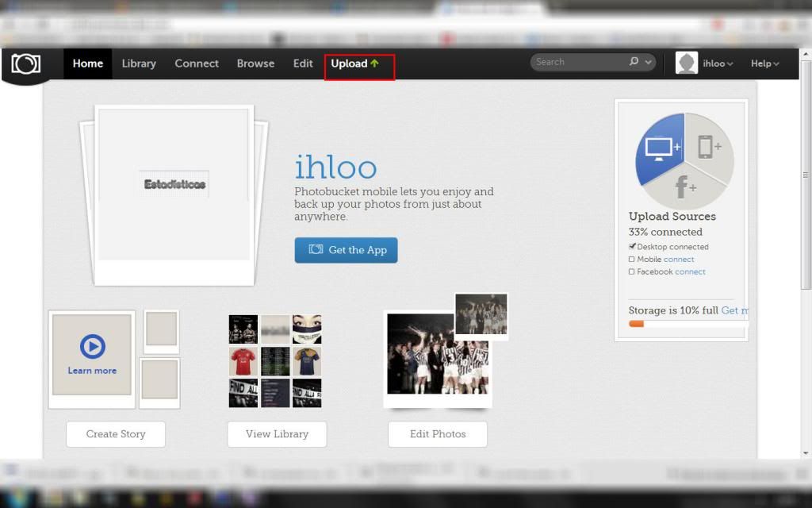Click the "Upload Sources" heading
812x508 pixels.
(x=672, y=216)
